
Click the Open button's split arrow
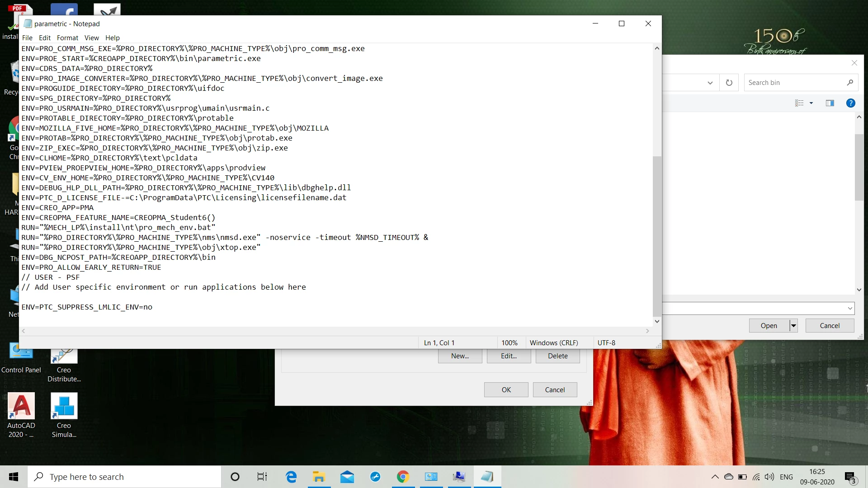793,325
